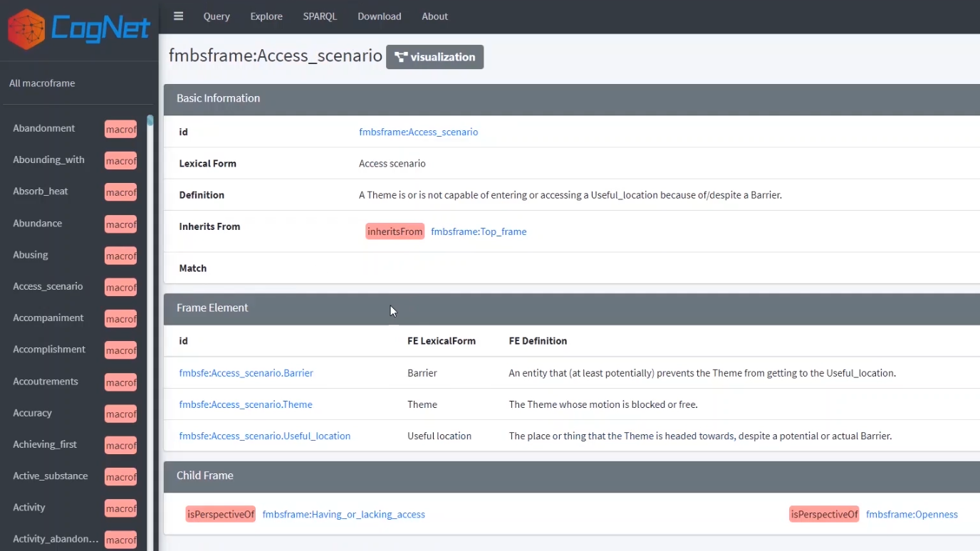Click the sidebar scrollbar thumb
980x551 pixels.
[150, 120]
